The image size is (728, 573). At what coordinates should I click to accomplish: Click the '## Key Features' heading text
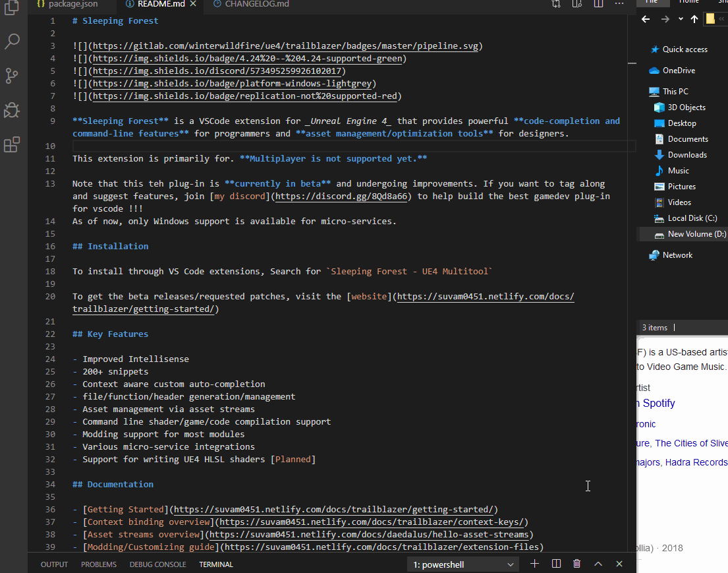coord(111,334)
